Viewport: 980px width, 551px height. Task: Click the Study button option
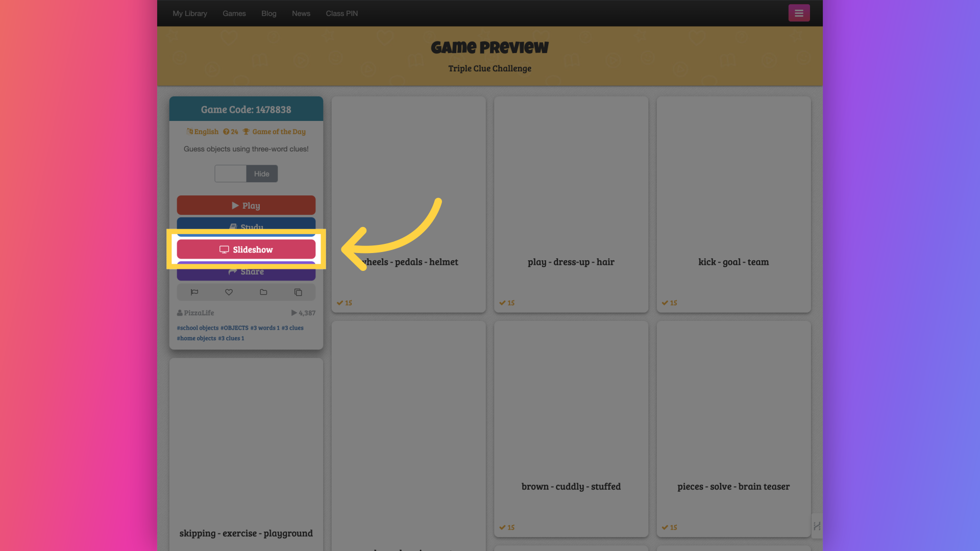[246, 227]
